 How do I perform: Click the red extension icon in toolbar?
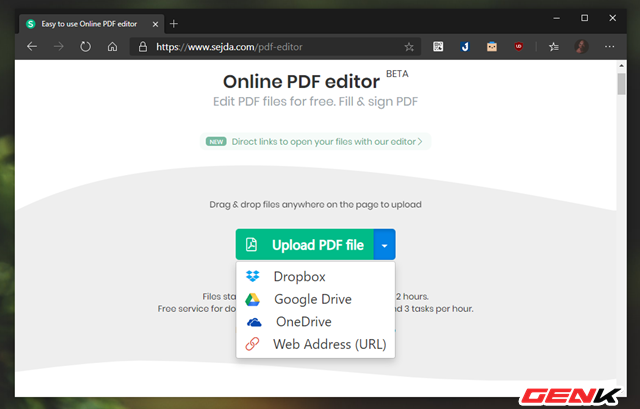[x=518, y=46]
